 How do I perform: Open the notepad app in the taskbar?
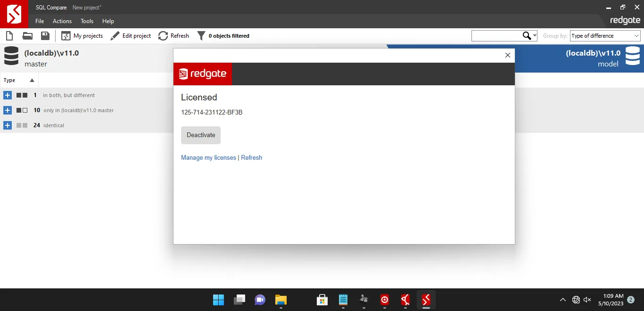coord(343,300)
